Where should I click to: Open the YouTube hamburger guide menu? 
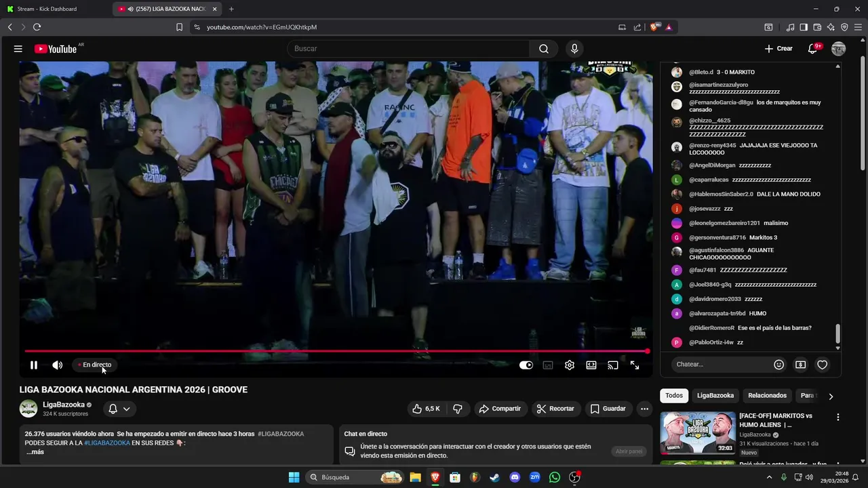[18, 49]
